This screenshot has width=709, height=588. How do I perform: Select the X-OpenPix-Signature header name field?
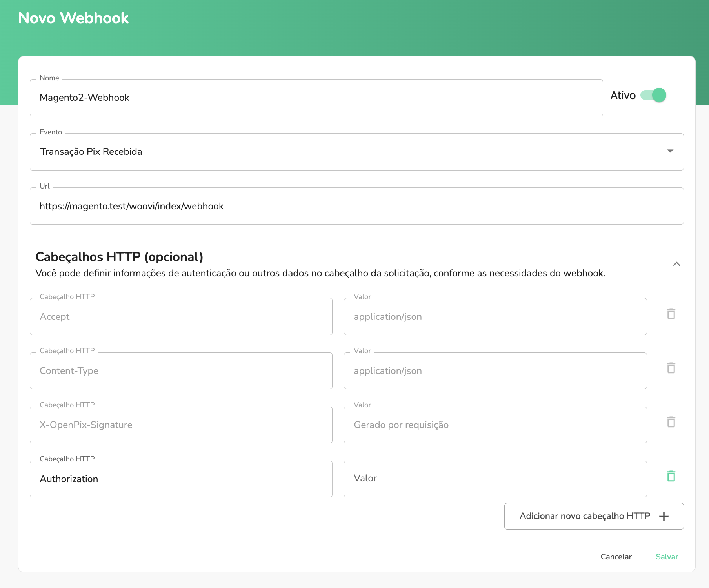[181, 425]
